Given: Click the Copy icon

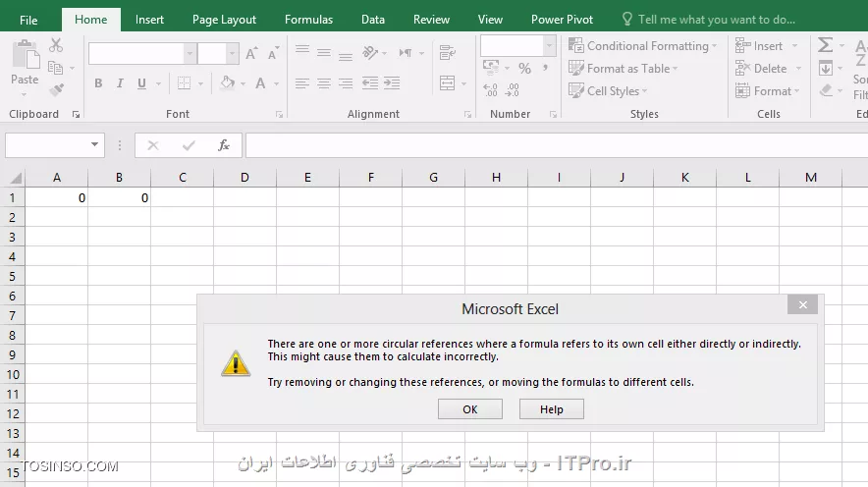Looking at the screenshot, I should (x=55, y=68).
